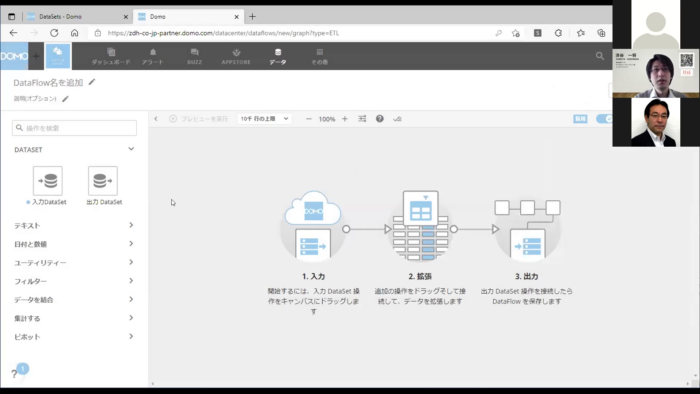
Task: Open the favorites list icon
Action: pos(580,33)
